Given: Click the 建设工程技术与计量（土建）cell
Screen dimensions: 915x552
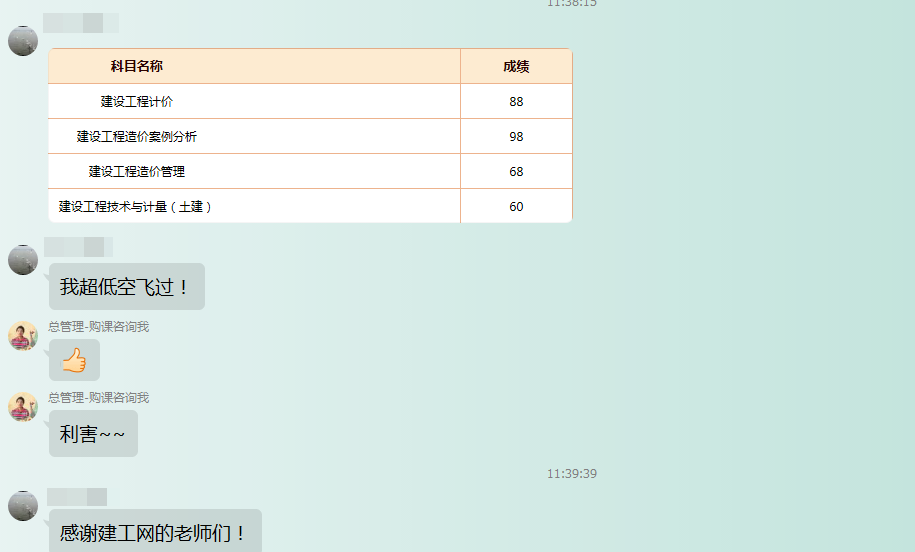Looking at the screenshot, I should (x=137, y=207).
